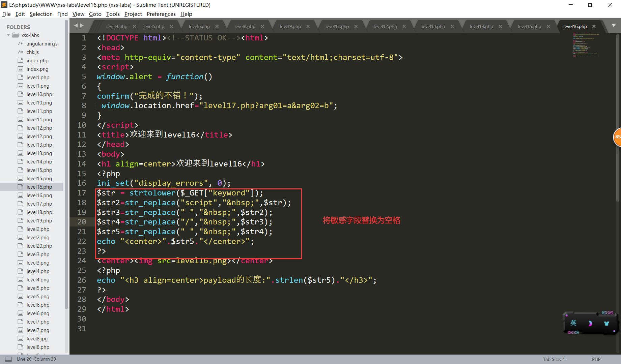Open index.php in sidebar

pyautogui.click(x=37, y=61)
